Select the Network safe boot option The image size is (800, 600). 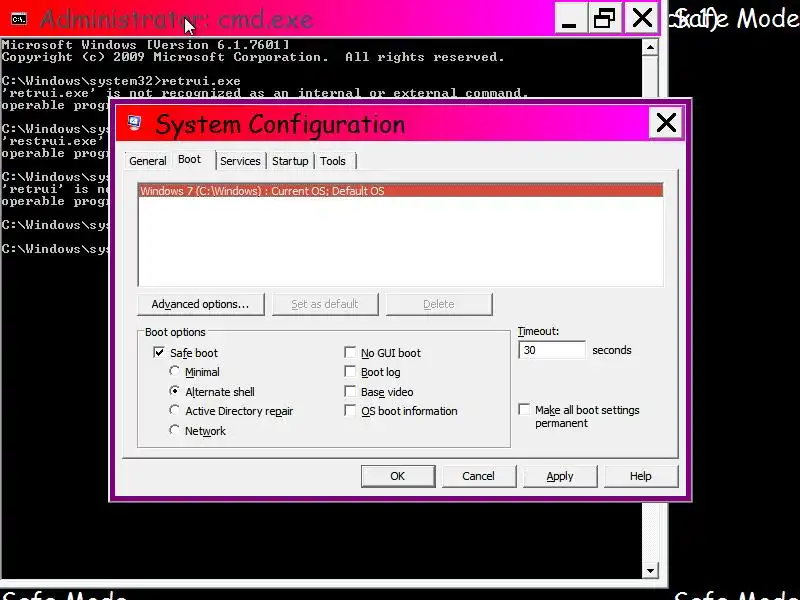[x=174, y=430]
